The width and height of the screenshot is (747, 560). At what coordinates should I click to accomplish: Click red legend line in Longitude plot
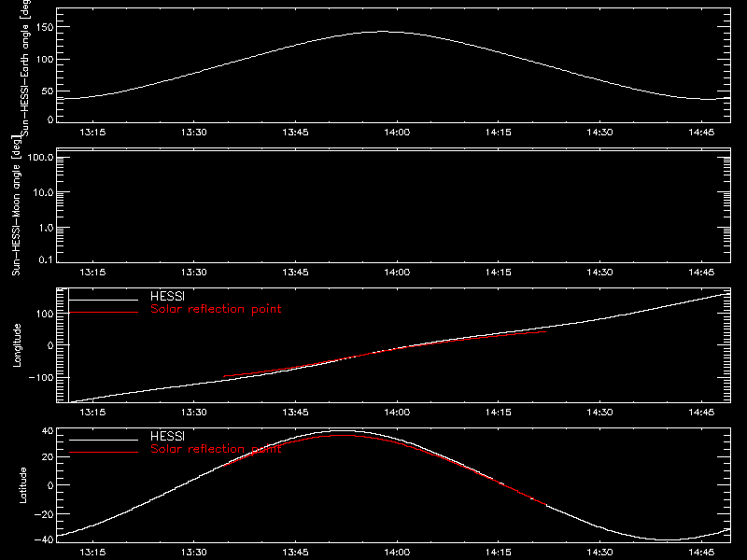pos(104,313)
